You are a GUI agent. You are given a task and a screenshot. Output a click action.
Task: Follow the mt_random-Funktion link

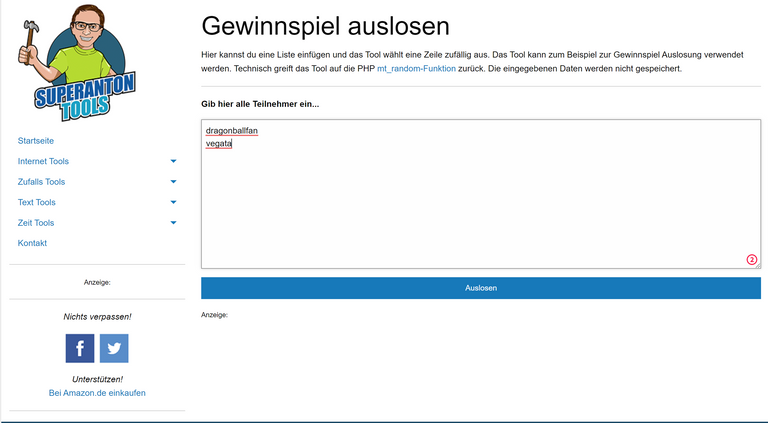[416, 69]
